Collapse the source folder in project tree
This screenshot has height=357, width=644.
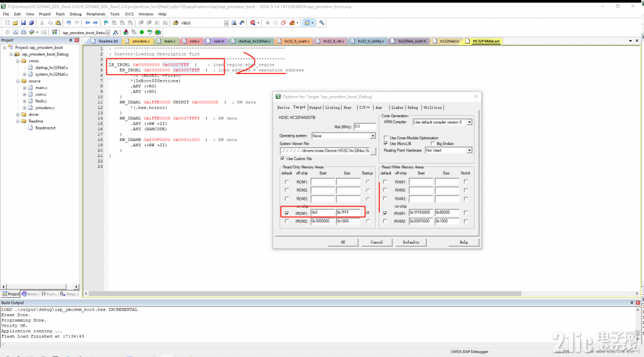click(18, 81)
